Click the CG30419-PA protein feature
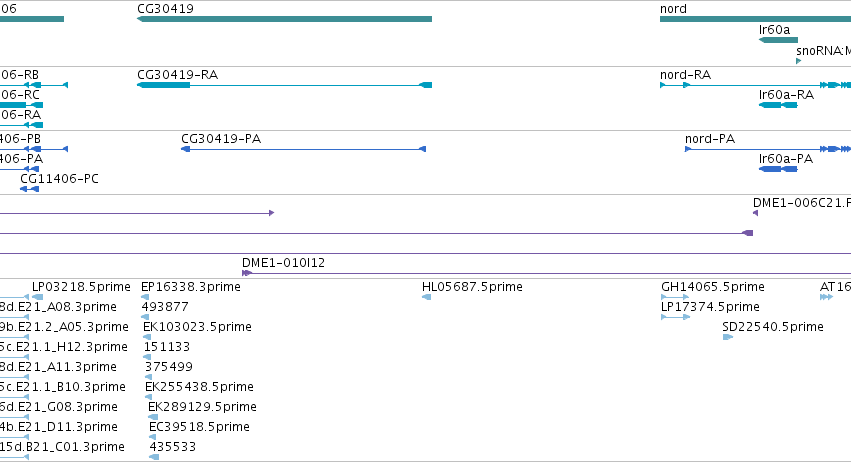The image size is (851, 462). pyautogui.click(x=303, y=149)
